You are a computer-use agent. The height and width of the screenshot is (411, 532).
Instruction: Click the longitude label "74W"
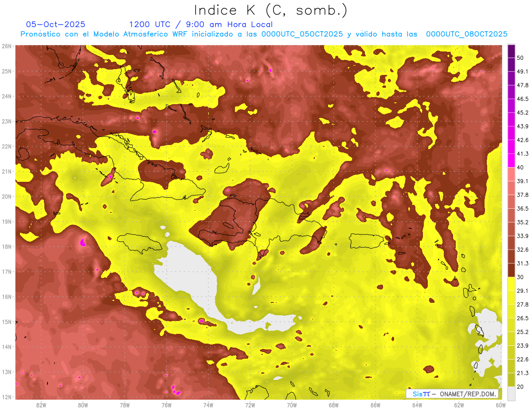208,405
